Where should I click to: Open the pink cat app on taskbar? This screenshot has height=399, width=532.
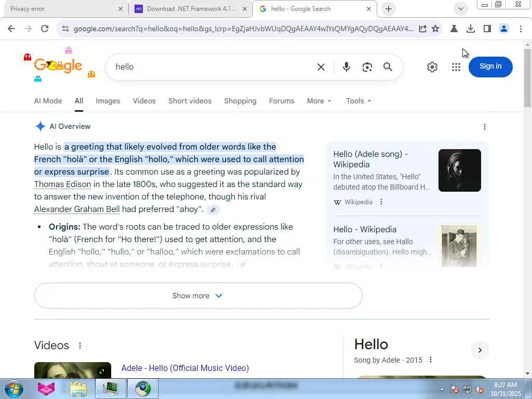(x=46, y=389)
